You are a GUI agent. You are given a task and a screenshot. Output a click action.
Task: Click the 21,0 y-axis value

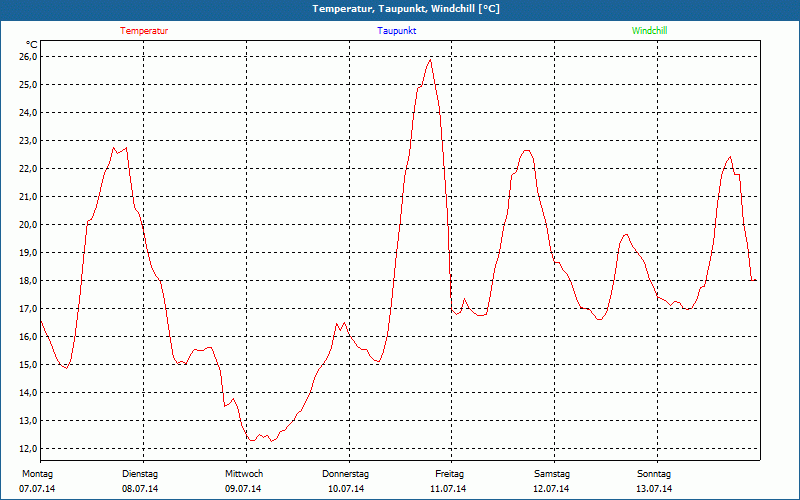(x=29, y=197)
